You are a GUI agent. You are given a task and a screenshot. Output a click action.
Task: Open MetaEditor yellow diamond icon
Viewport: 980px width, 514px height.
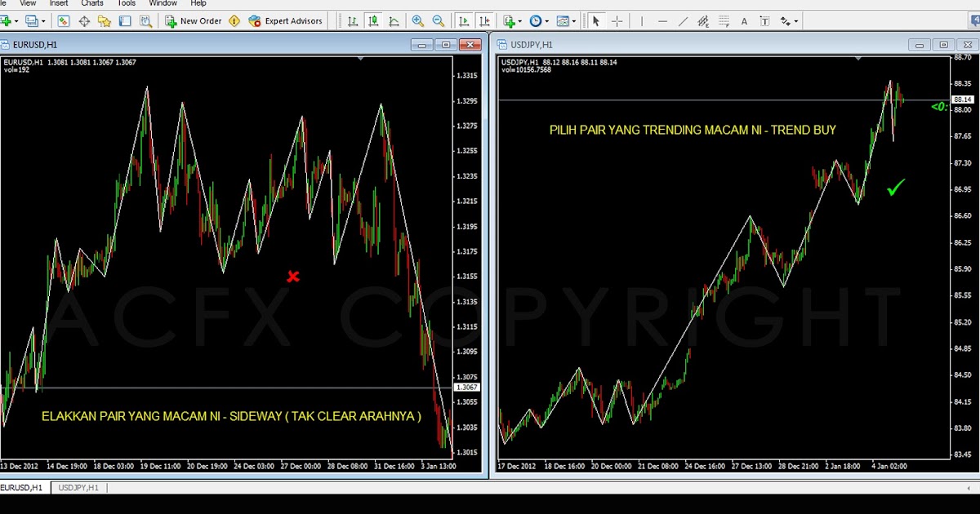click(235, 20)
